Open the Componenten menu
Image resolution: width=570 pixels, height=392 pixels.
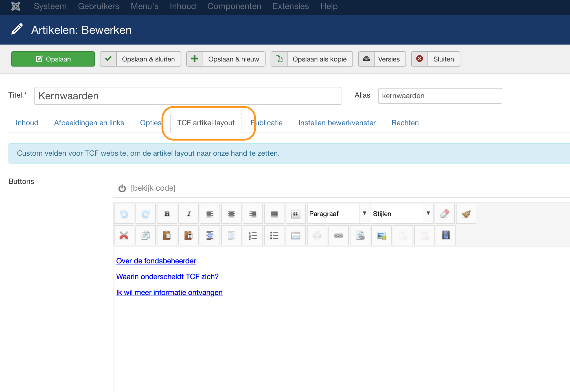(234, 6)
